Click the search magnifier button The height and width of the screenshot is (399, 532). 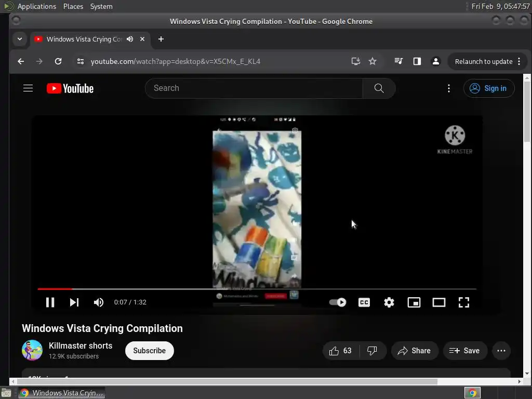pyautogui.click(x=379, y=88)
